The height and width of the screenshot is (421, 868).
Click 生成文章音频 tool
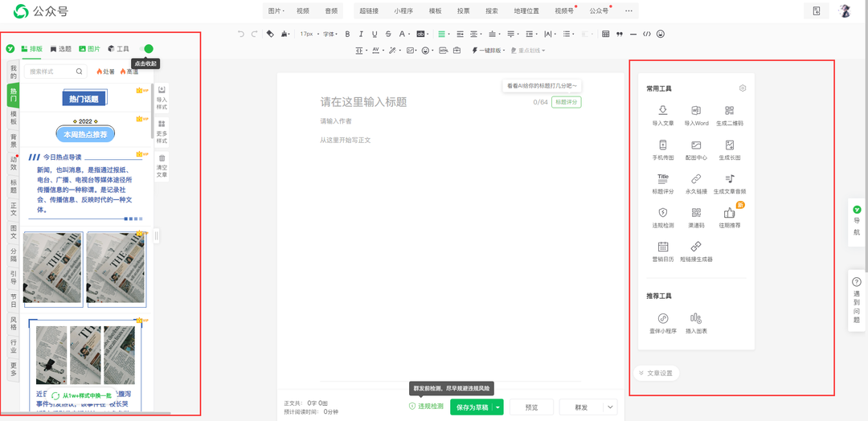click(730, 184)
